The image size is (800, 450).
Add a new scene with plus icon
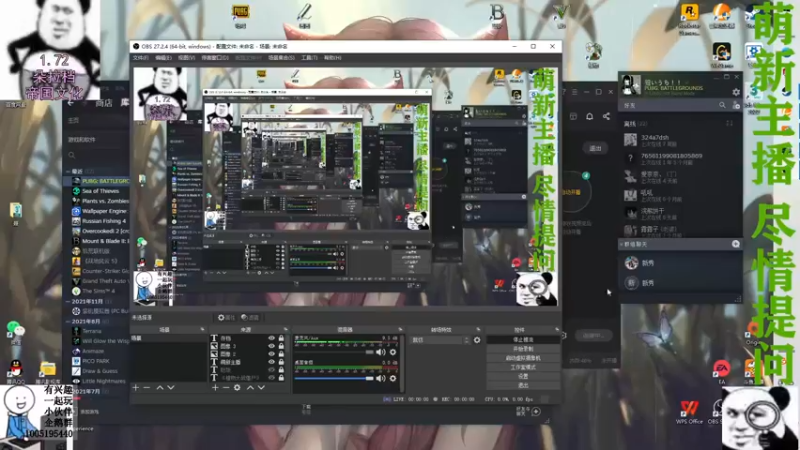[x=136, y=388]
